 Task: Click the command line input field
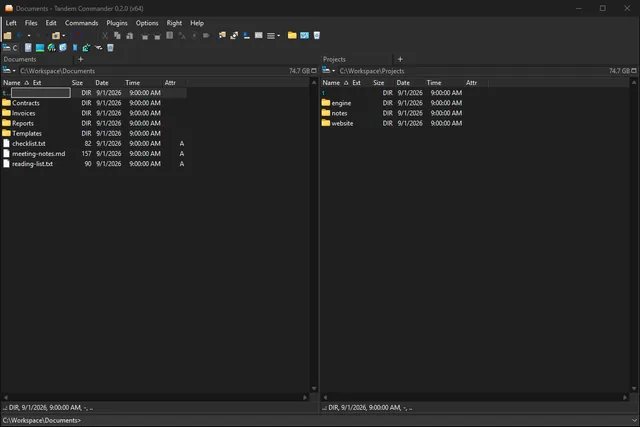[x=355, y=420]
